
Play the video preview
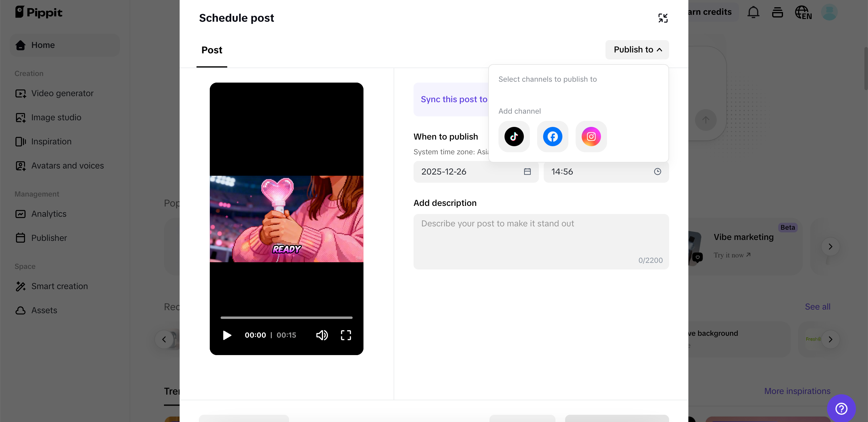(227, 335)
